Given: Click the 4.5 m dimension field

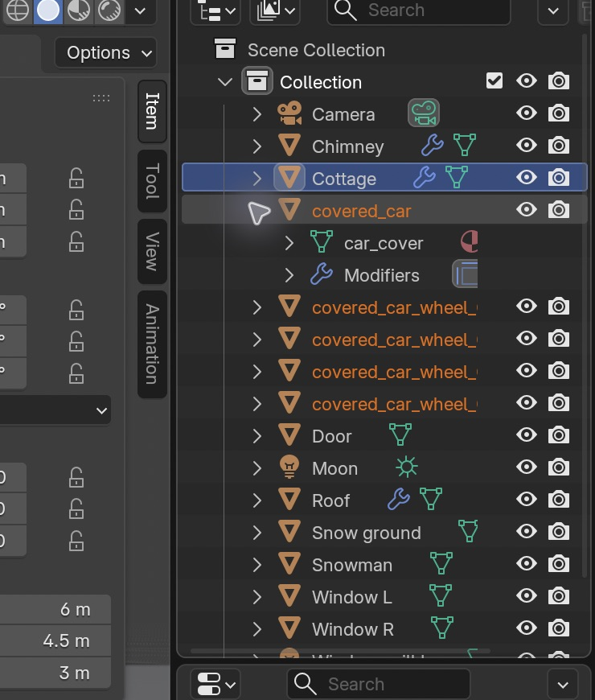Looking at the screenshot, I should click(55, 640).
